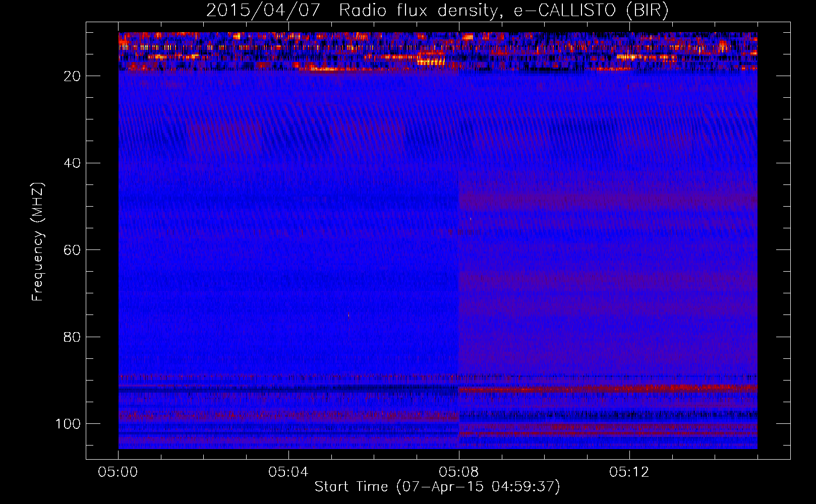
Task: Click the '05:12' time tick label
Action: tap(629, 472)
